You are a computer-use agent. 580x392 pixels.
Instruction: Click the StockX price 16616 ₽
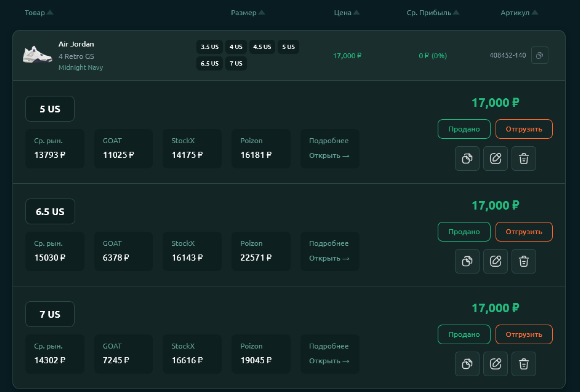tap(187, 360)
